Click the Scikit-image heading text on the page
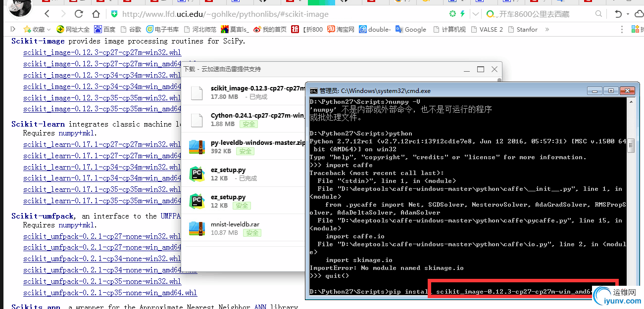The image size is (644, 309). point(38,41)
